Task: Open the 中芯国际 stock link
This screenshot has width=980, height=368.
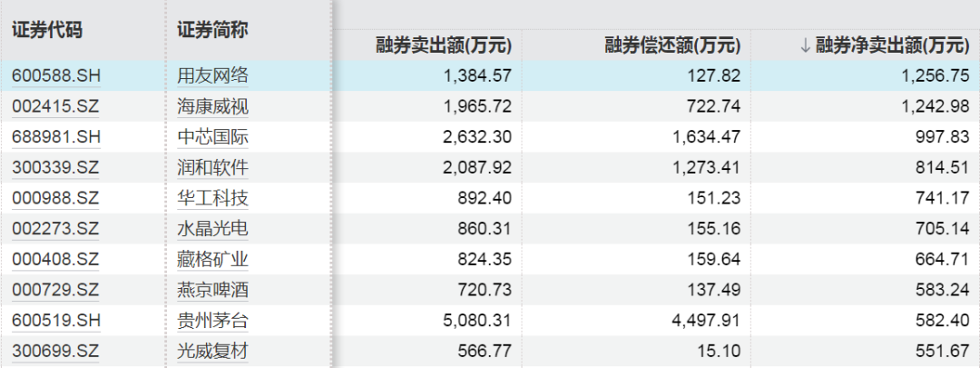Action: [212, 137]
